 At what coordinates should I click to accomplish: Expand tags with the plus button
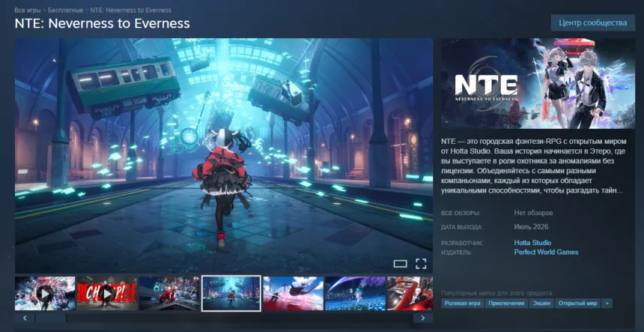[607, 304]
